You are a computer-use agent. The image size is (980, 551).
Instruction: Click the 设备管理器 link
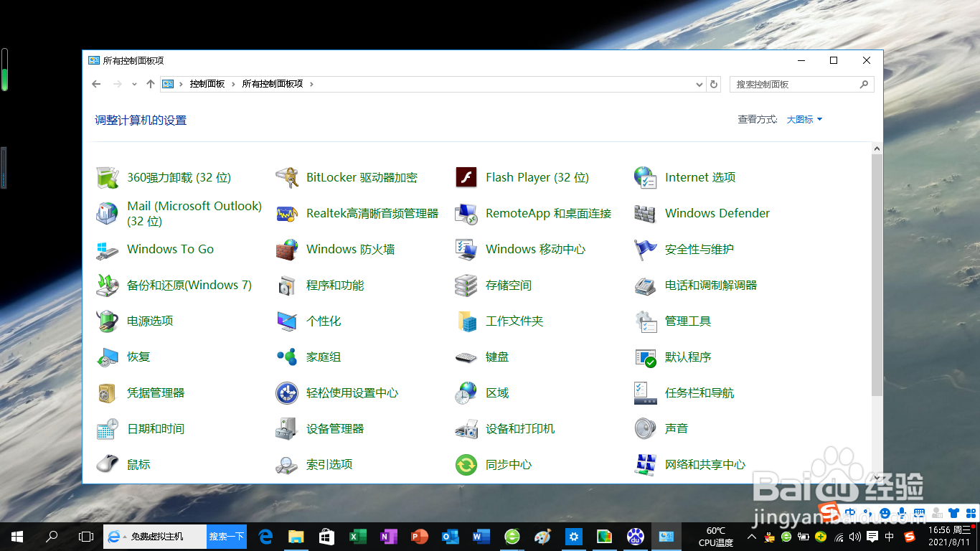click(x=335, y=428)
